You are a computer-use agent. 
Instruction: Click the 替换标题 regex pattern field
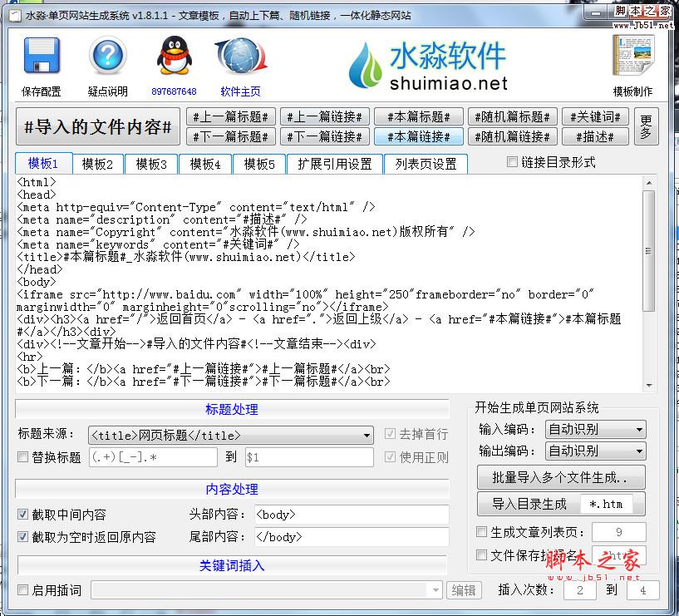(153, 457)
